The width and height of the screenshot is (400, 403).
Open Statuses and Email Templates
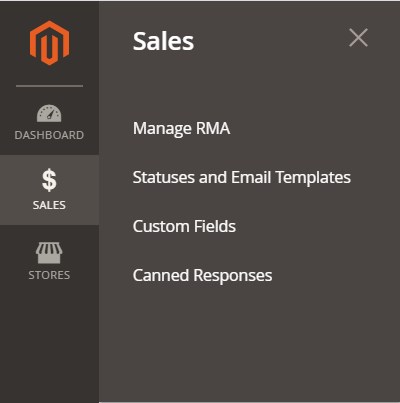point(242,178)
